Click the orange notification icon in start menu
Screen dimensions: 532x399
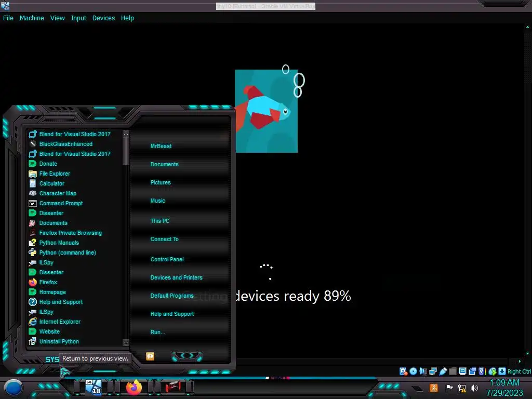tap(150, 356)
